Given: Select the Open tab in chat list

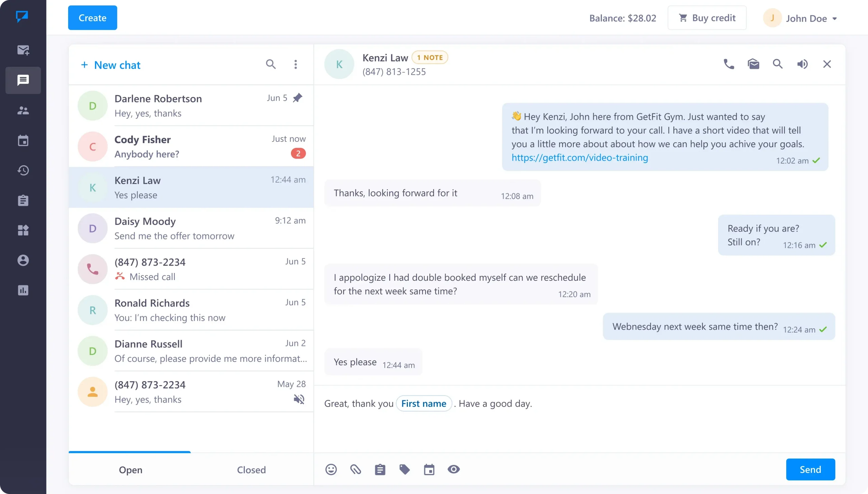Looking at the screenshot, I should 131,470.
